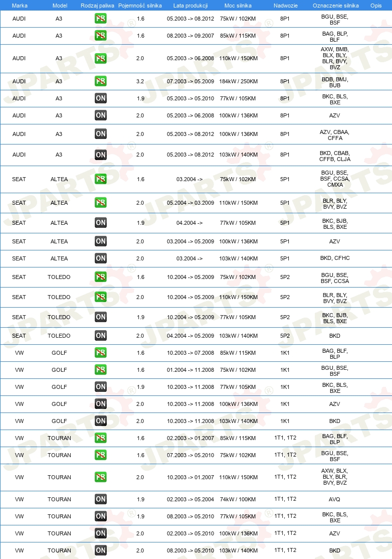Click the Pojemność silnika column header
The width and height of the screenshot is (392, 559).
click(x=140, y=6)
